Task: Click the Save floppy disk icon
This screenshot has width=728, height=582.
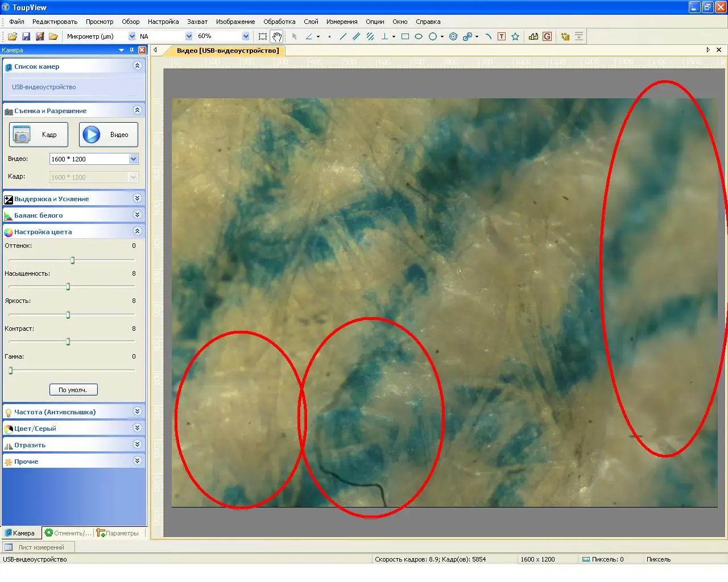Action: coord(26,36)
